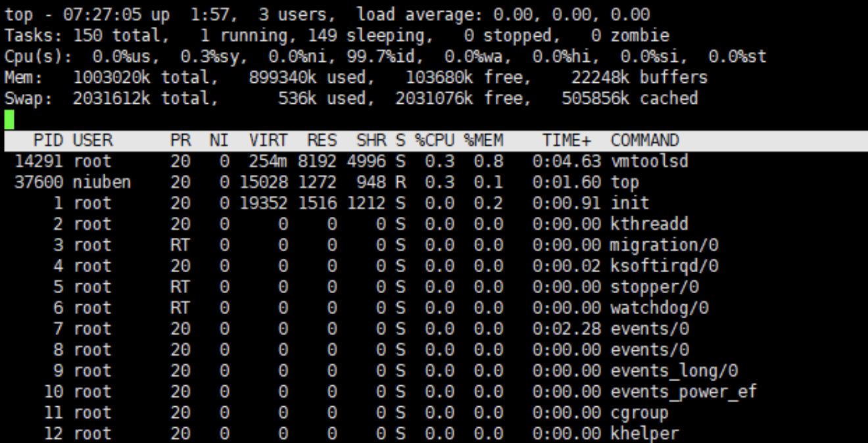The height and width of the screenshot is (443, 868).
Task: Click the green cursor block
Action: click(x=9, y=120)
